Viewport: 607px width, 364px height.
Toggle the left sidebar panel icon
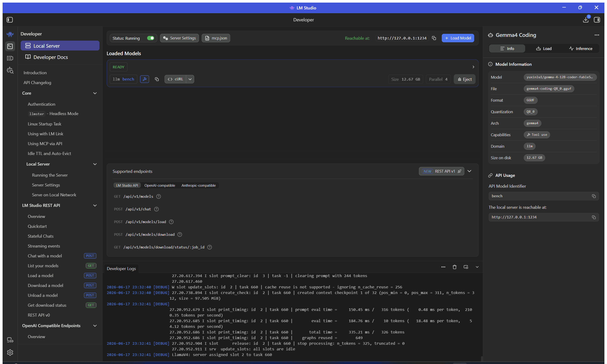10,20
